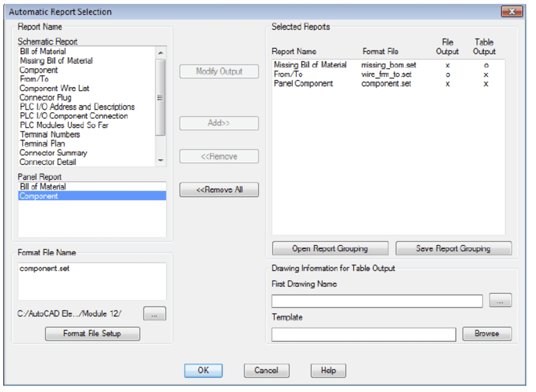
Task: Click the Schematic Report list scroll-down arrow
Action: point(160,160)
